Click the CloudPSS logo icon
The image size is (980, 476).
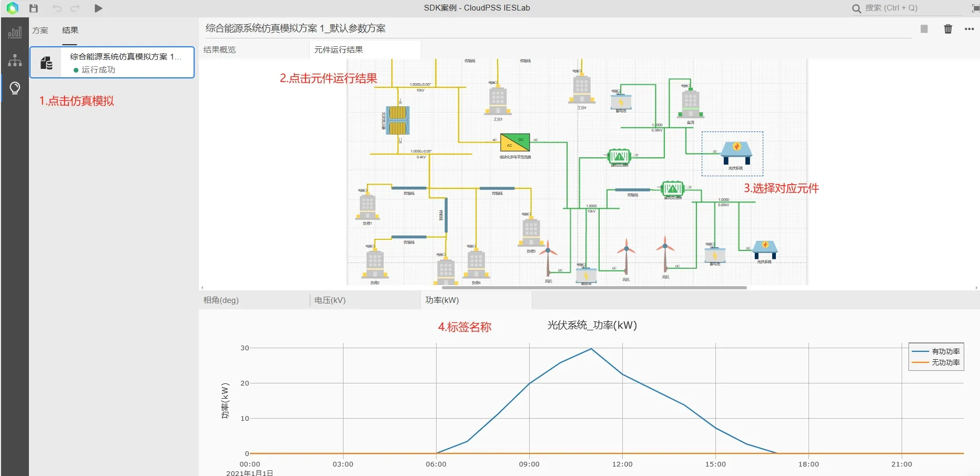pos(12,8)
